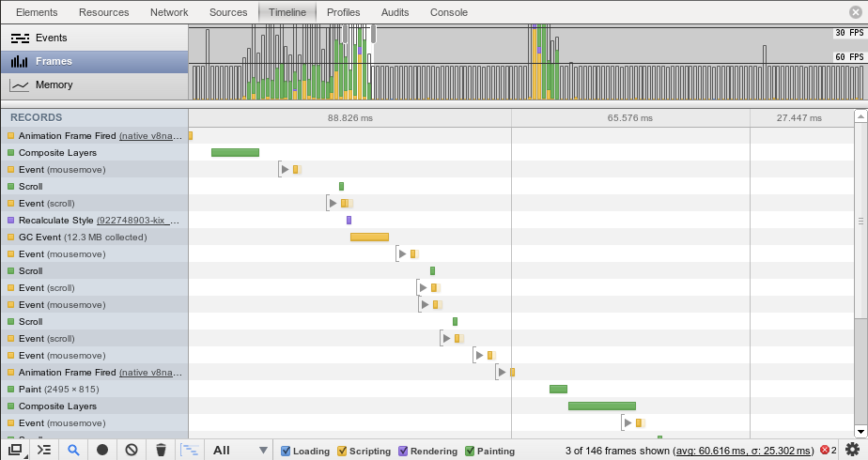Open the Profiles tab

point(343,12)
